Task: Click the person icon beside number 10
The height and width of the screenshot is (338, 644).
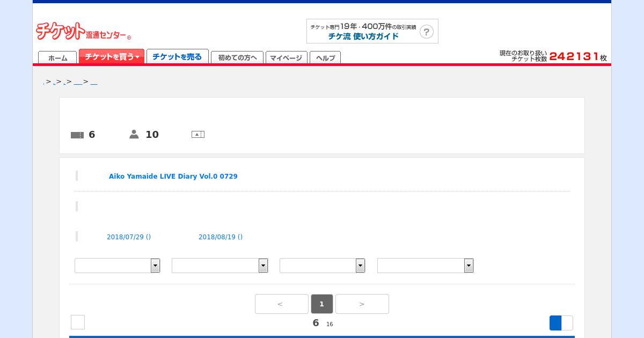Action: coord(134,134)
